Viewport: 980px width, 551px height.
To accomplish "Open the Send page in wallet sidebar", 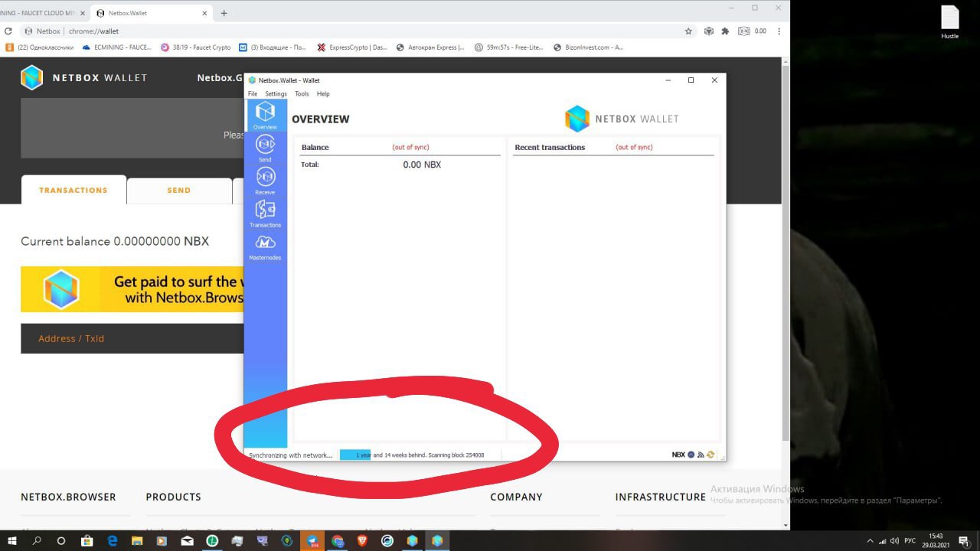I will (x=265, y=148).
